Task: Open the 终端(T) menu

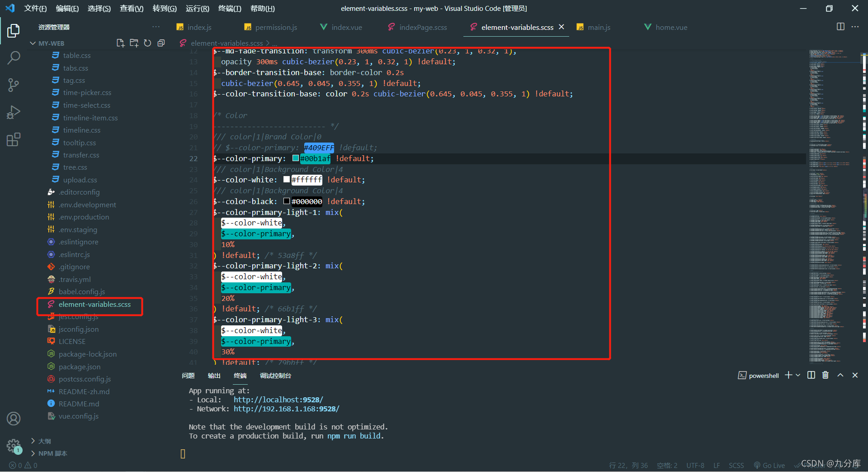Action: [x=230, y=8]
